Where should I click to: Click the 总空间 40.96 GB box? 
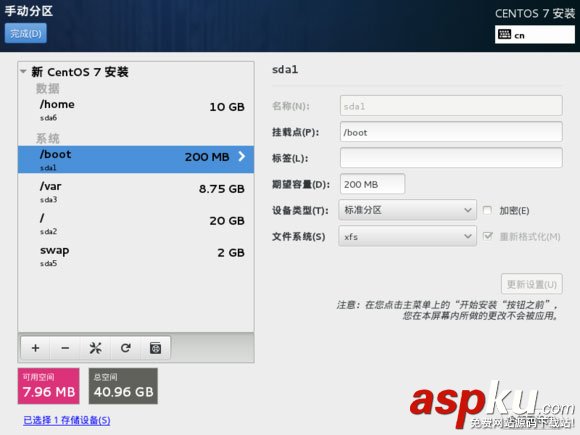coord(123,386)
